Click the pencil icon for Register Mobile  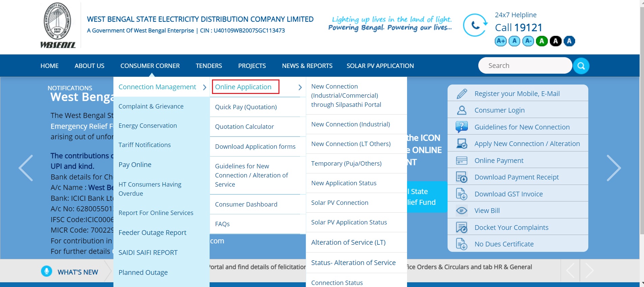pyautogui.click(x=462, y=94)
